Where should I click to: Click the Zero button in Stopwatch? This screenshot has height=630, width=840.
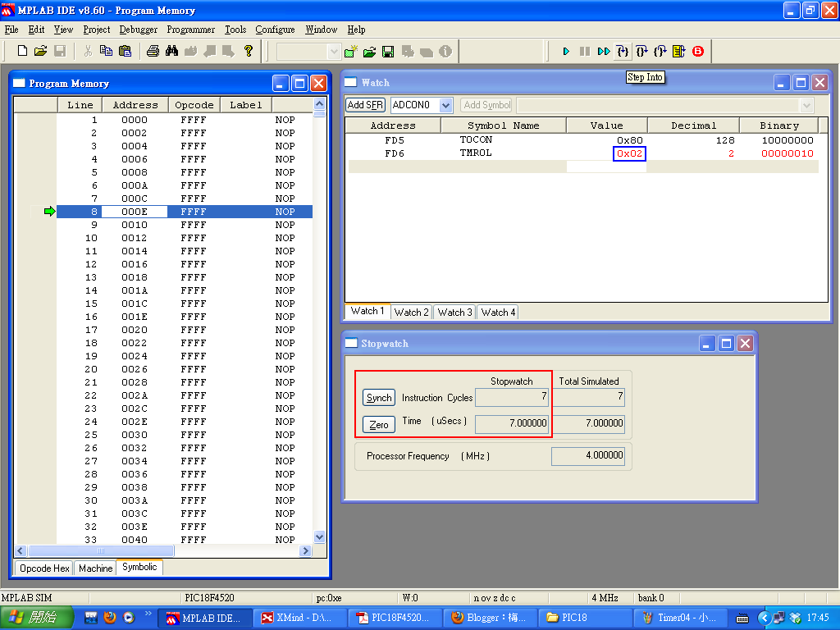pos(379,424)
